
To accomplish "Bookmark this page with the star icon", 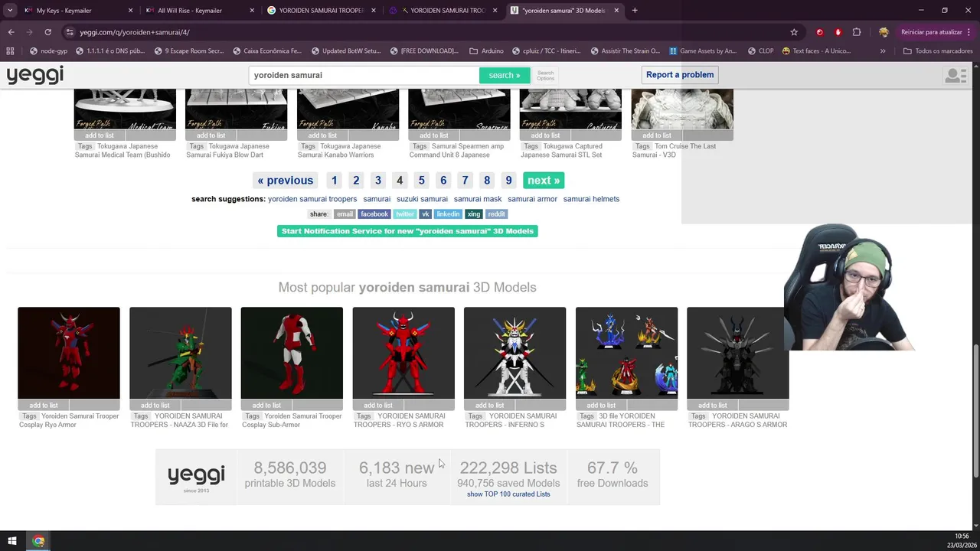I will coord(794,32).
